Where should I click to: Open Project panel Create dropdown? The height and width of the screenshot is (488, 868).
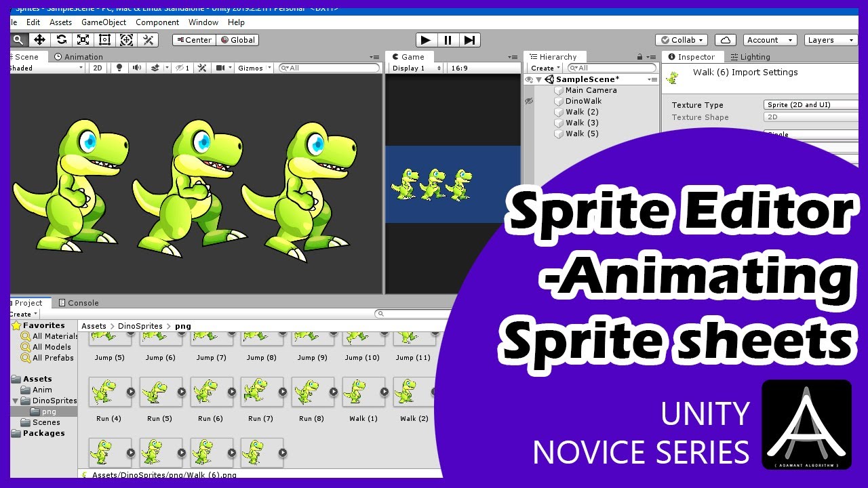(24, 314)
